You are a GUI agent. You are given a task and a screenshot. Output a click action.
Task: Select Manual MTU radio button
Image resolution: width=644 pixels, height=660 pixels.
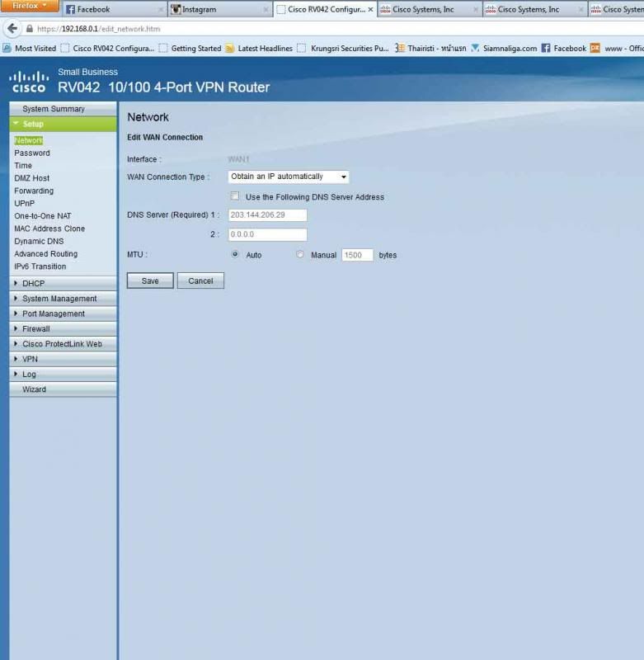coord(300,255)
